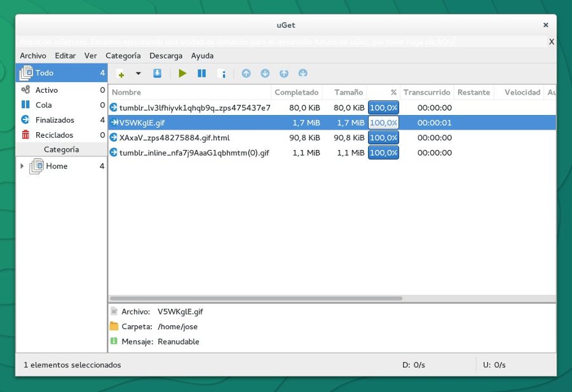Image resolution: width=572 pixels, height=392 pixels.
Task: Sort the list by Tamaño column header
Action: (348, 92)
